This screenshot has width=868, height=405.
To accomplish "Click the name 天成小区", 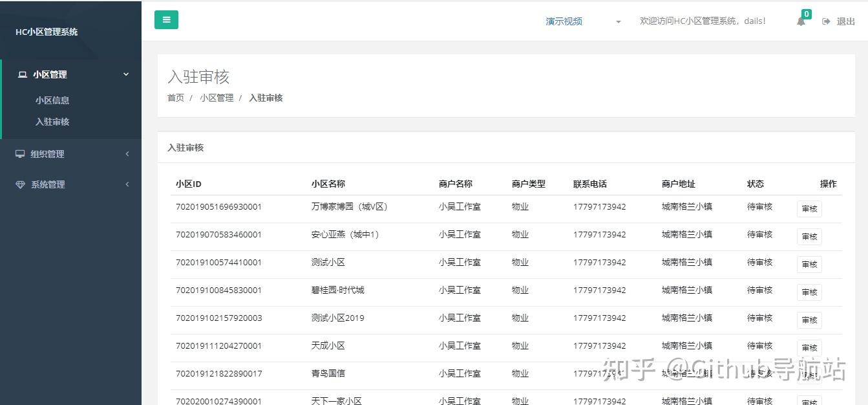I will (x=328, y=346).
